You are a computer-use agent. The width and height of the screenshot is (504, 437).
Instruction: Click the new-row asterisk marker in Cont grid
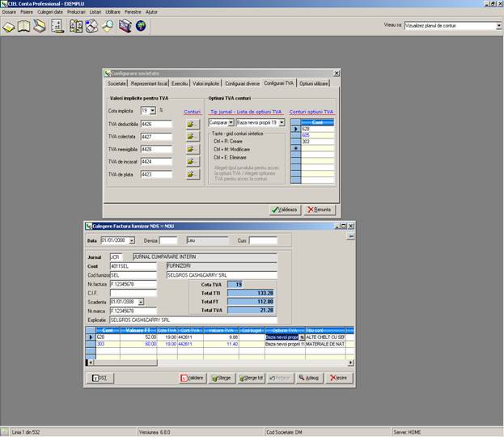coord(296,148)
